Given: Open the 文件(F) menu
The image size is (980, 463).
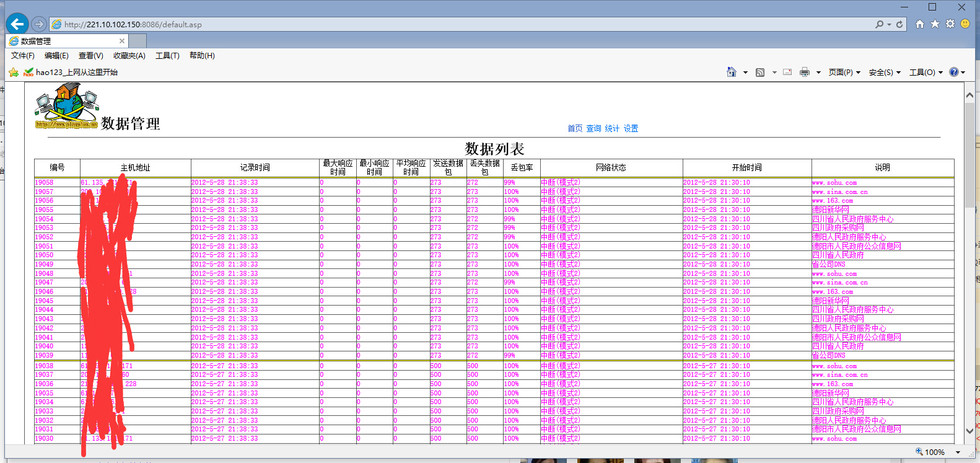Looking at the screenshot, I should coord(23,56).
